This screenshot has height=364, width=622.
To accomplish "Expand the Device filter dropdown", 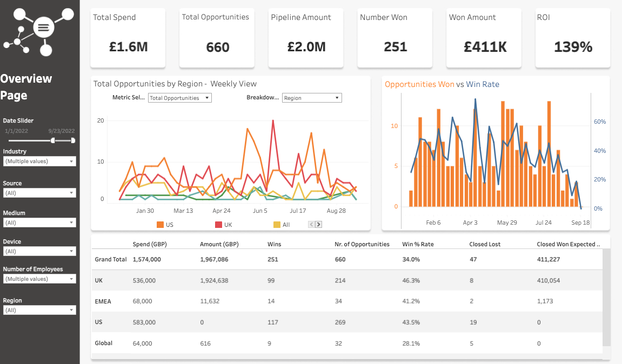I will point(39,251).
